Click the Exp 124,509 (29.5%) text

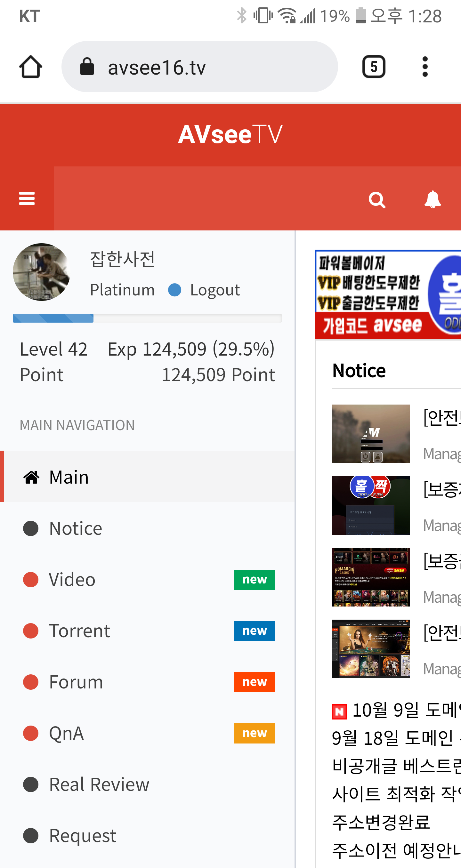pyautogui.click(x=191, y=349)
